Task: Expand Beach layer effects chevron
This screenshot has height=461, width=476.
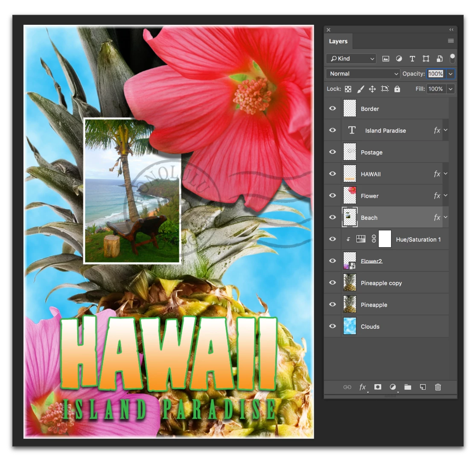Action: (446, 217)
